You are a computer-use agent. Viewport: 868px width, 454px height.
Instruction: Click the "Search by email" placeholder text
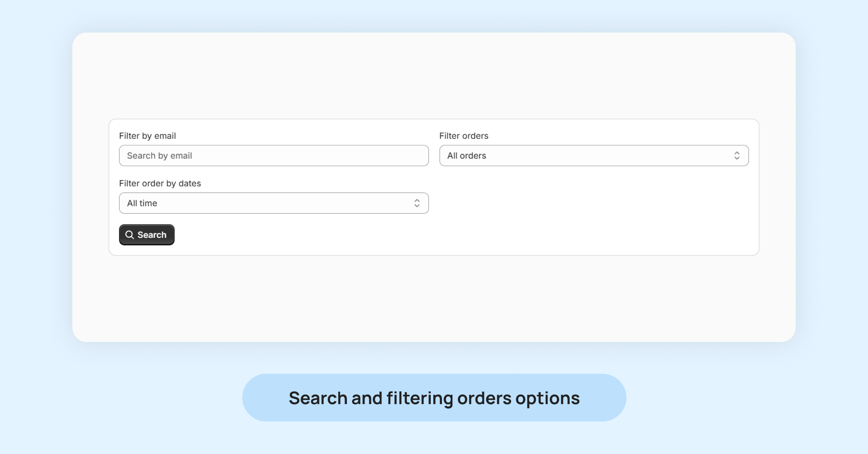(x=159, y=156)
